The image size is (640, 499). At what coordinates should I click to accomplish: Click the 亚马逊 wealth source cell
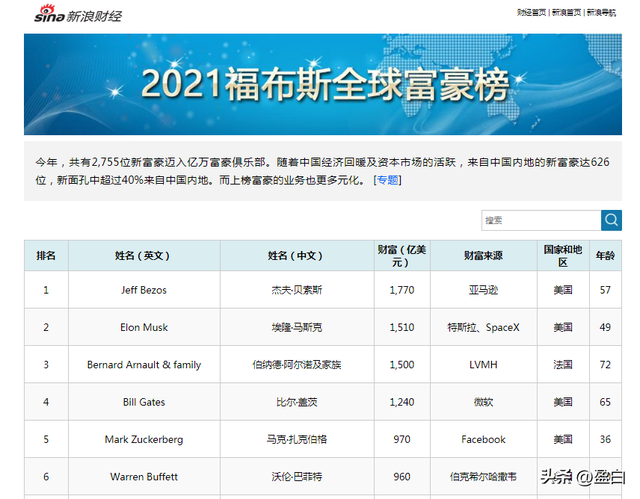tap(484, 290)
